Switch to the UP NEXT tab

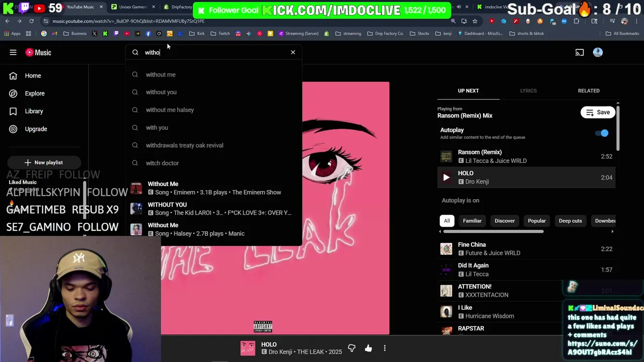(468, 90)
